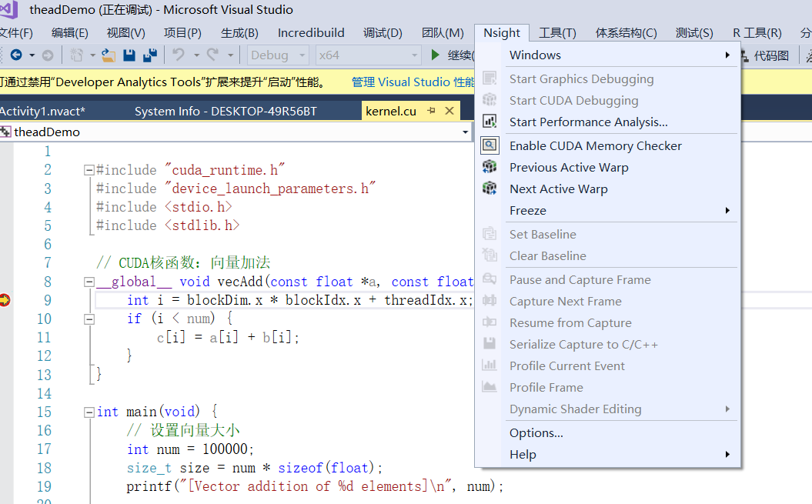Click the Resume from Capture icon
Screen dimensions: 812x504
click(490, 322)
